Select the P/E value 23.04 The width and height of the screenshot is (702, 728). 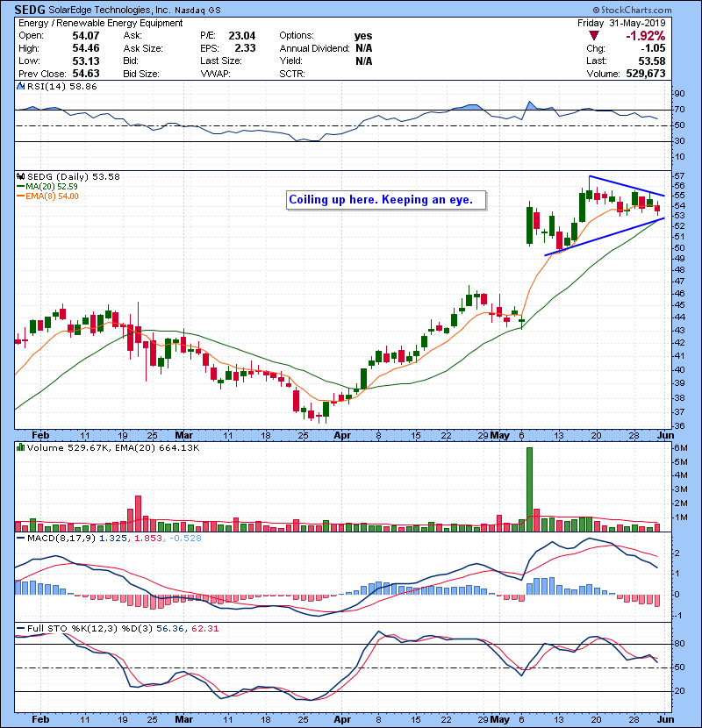(x=242, y=36)
